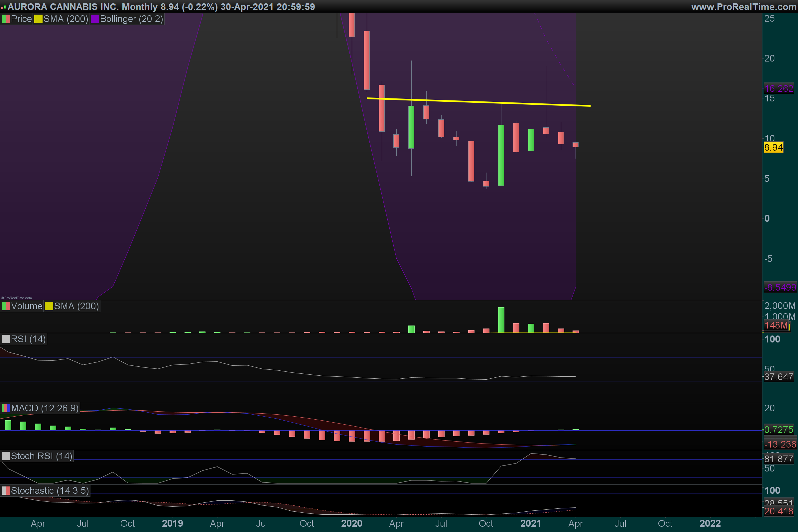Click the tallest green volume bar

pyautogui.click(x=501, y=320)
